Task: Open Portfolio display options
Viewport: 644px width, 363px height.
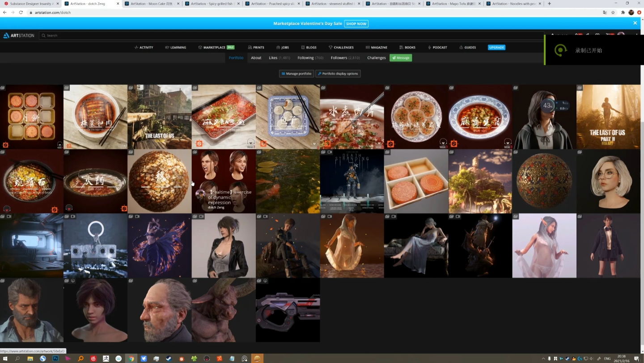Action: pos(338,73)
